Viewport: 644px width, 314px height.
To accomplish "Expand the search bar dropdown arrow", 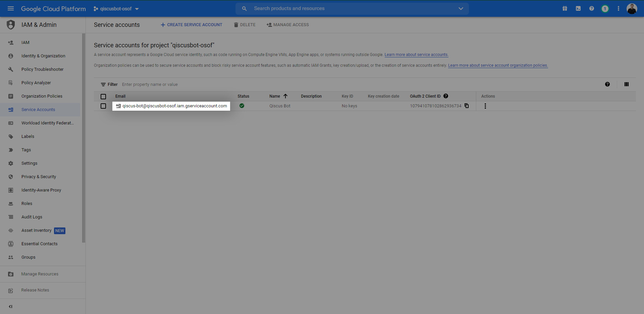I will (x=461, y=8).
